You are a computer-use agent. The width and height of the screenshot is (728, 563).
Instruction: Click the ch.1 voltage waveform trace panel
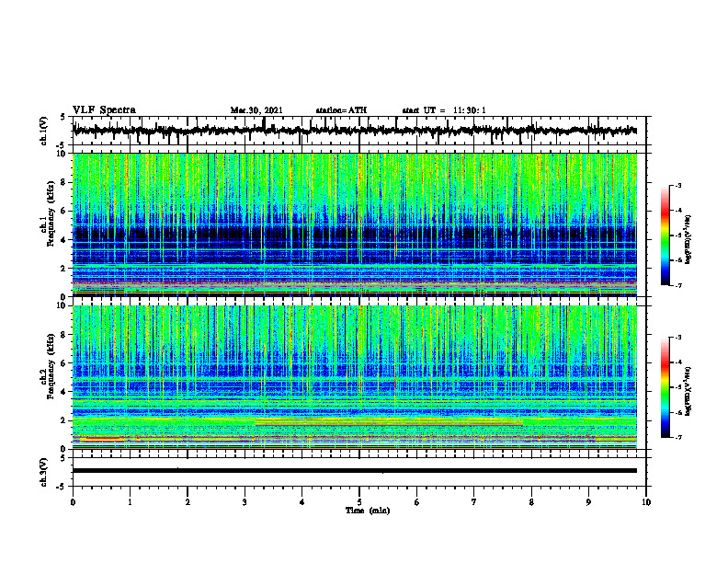pyautogui.click(x=358, y=131)
